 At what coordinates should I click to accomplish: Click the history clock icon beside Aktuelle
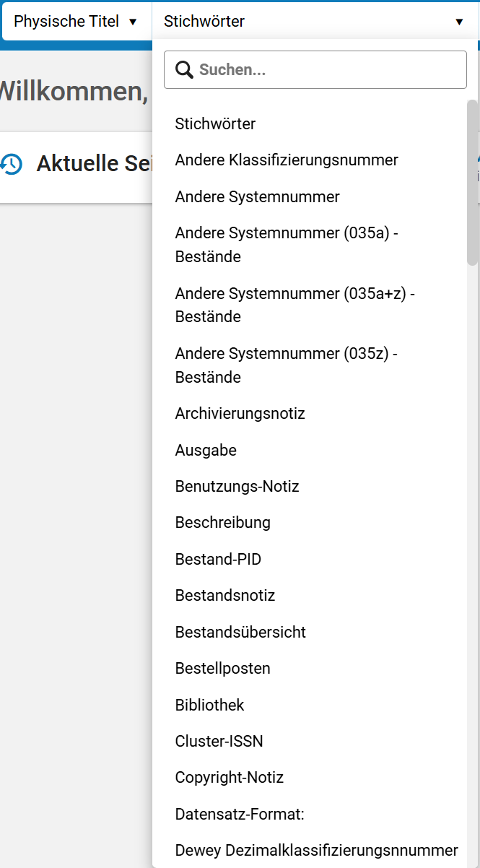tap(11, 164)
